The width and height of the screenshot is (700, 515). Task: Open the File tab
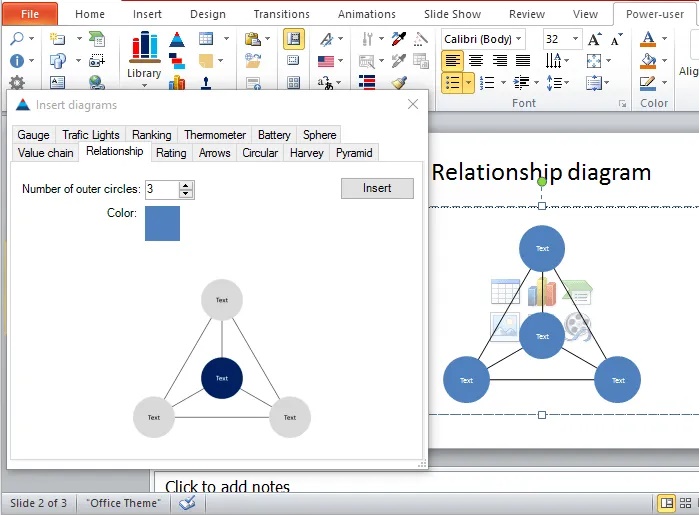30,14
